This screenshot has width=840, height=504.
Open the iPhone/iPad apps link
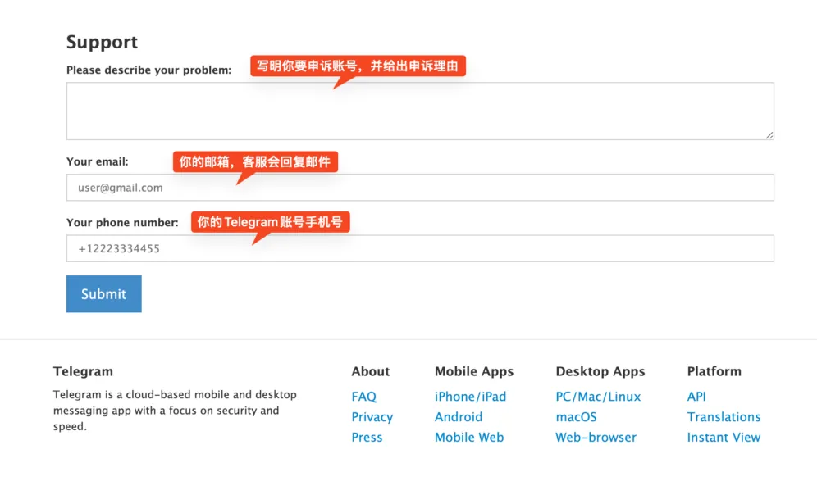470,397
